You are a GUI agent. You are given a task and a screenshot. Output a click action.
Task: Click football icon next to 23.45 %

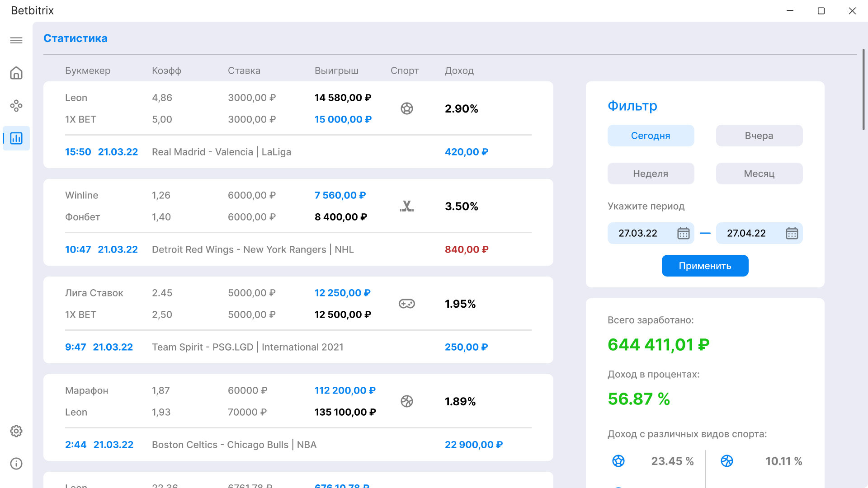click(x=618, y=461)
